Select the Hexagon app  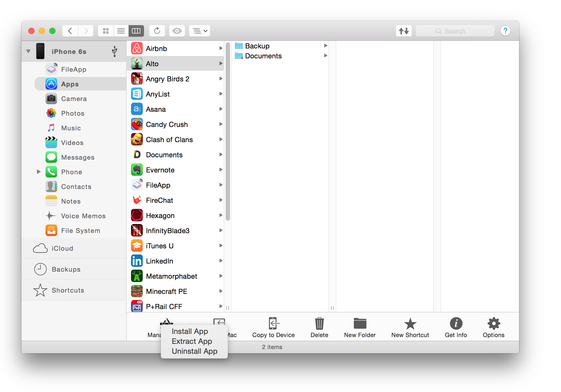pos(175,215)
